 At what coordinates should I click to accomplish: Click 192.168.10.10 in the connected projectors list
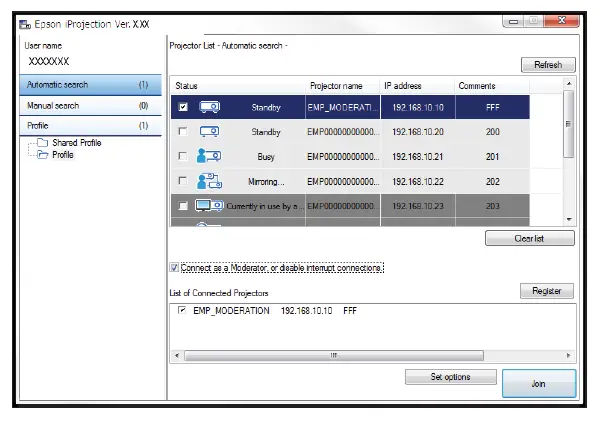tap(306, 311)
